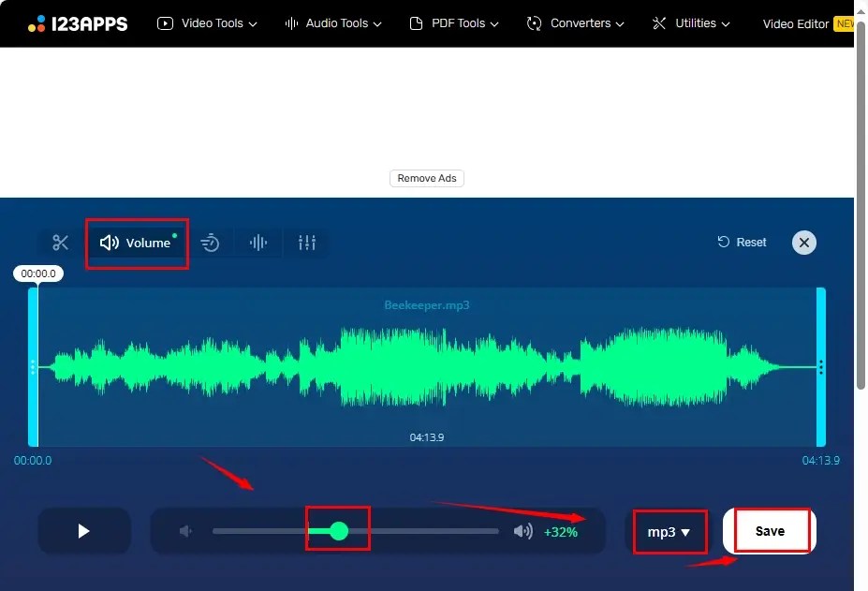Image resolution: width=868 pixels, height=591 pixels.
Task: Open the equalizer waveform tool
Action: point(258,242)
